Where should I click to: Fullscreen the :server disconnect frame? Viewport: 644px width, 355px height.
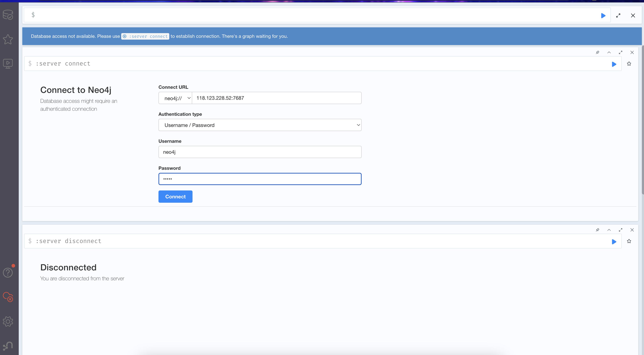[x=621, y=230]
